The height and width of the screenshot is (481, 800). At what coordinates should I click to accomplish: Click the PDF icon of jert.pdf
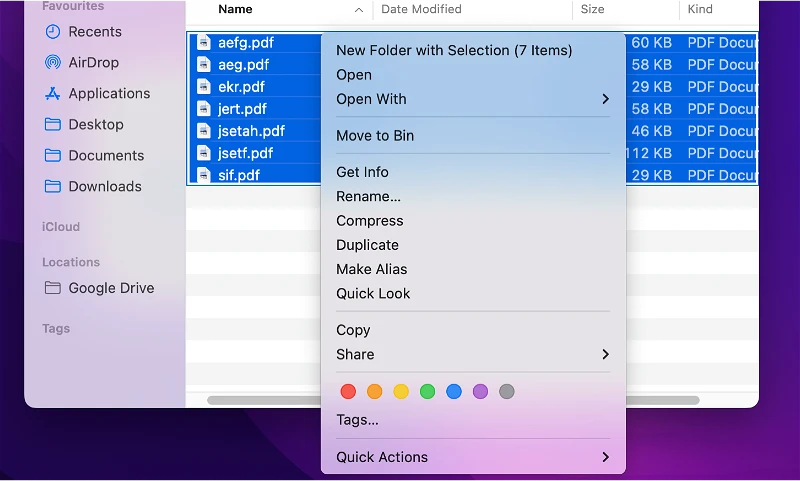point(204,109)
